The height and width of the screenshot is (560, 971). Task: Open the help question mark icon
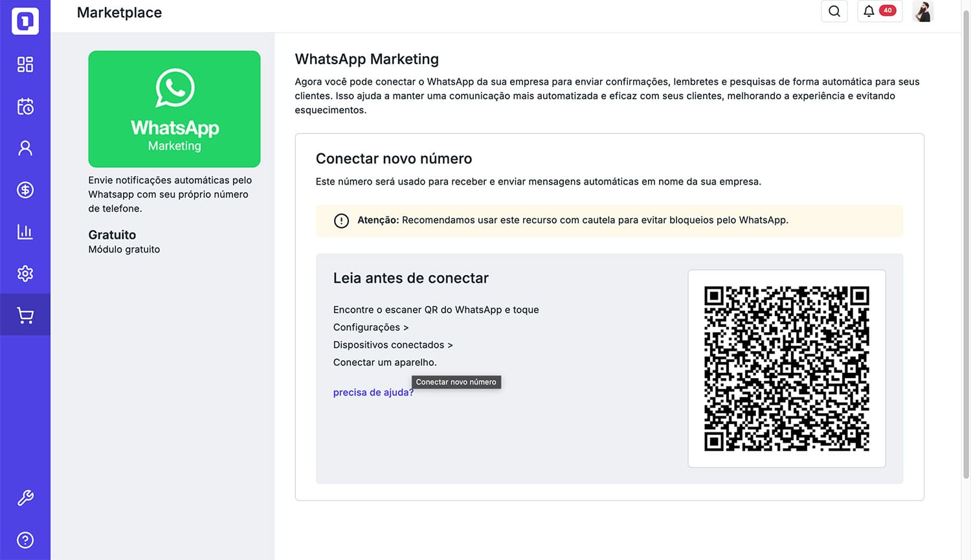25,540
